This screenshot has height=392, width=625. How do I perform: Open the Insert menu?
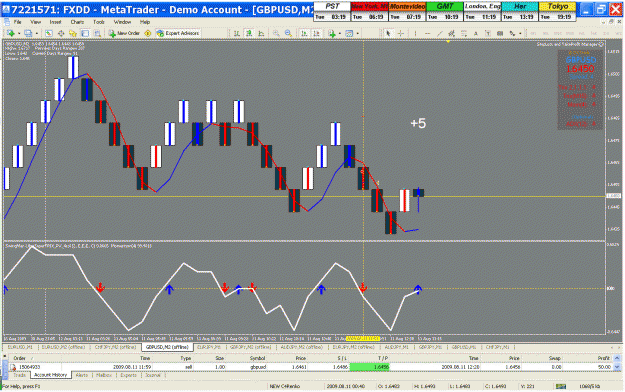pyautogui.click(x=55, y=22)
